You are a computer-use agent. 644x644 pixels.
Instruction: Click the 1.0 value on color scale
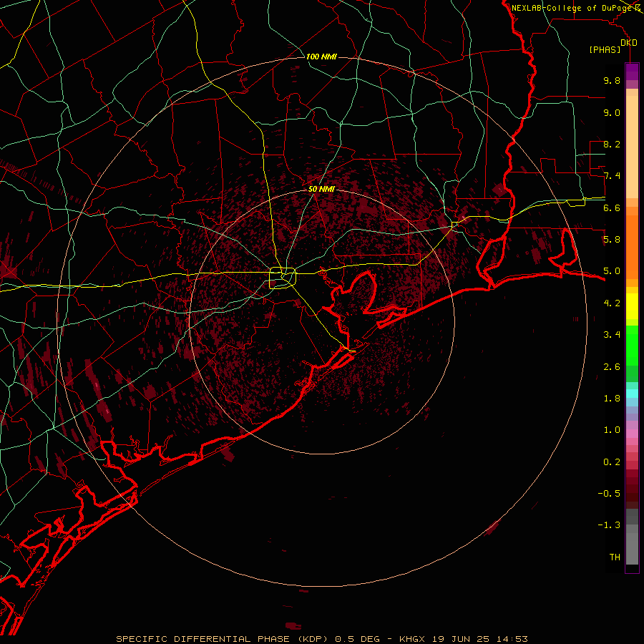[x=612, y=430]
